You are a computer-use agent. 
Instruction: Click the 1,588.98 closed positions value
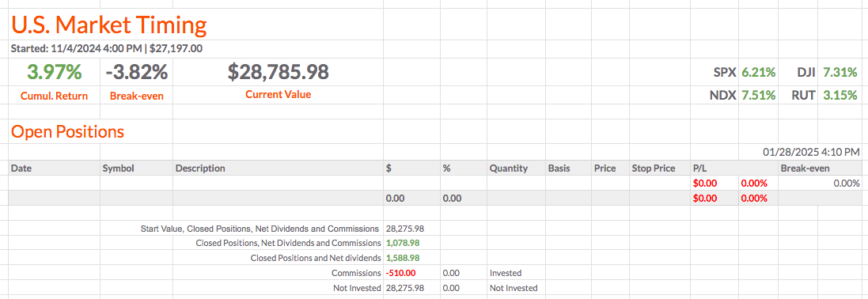coord(403,258)
